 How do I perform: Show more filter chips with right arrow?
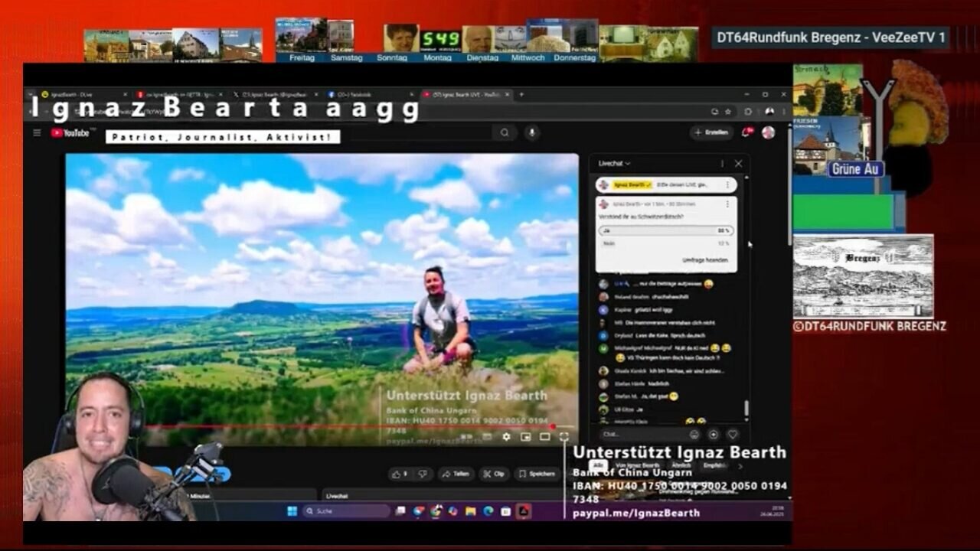[740, 466]
